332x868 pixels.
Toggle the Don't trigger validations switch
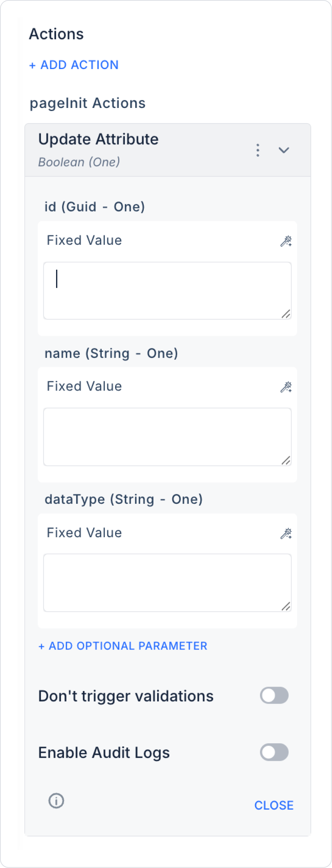tap(274, 696)
